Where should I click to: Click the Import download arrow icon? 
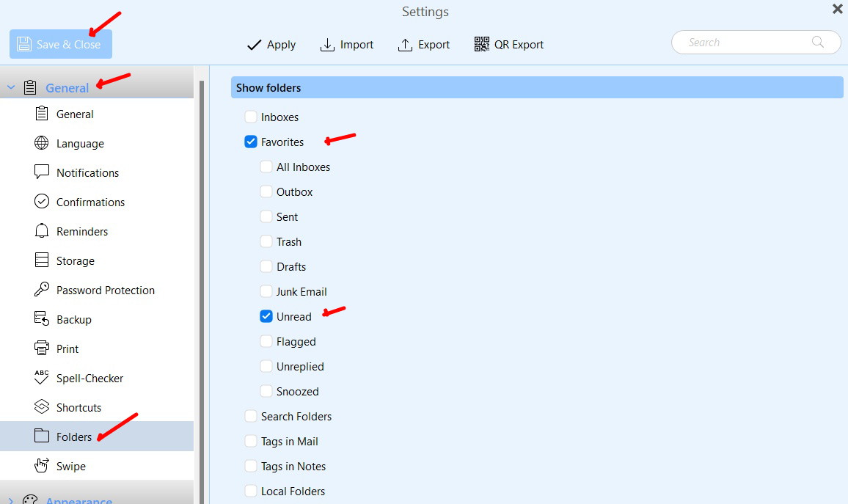327,45
